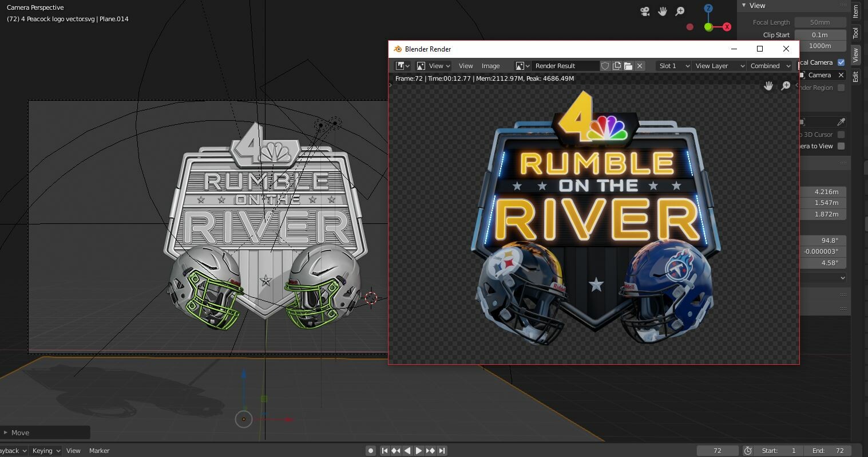
Task: Toggle the lock to 3D Cursor checkbox
Action: pos(841,135)
